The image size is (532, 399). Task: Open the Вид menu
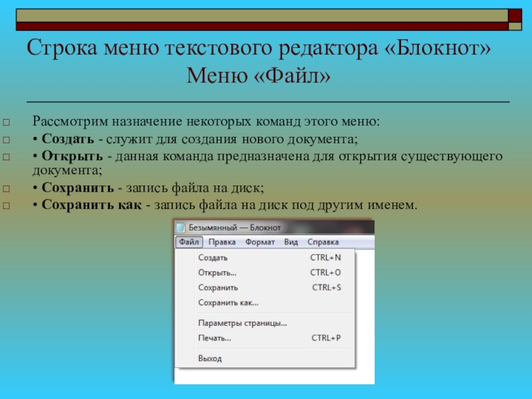coord(291,242)
